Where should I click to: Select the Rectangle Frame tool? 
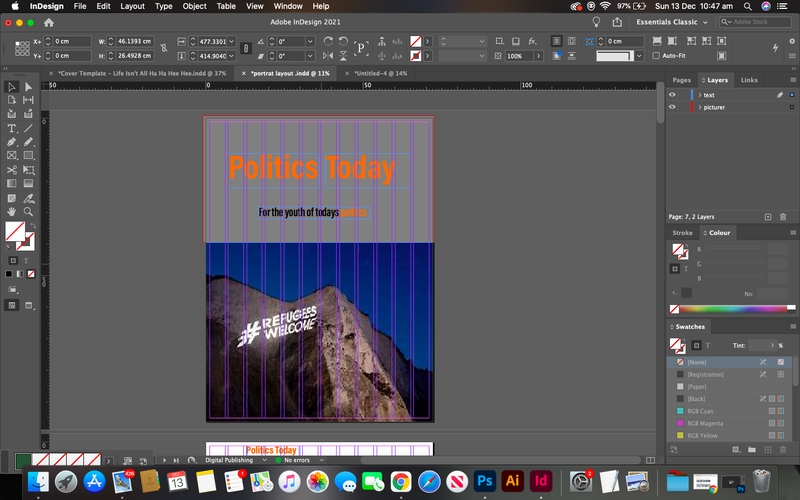[11, 155]
